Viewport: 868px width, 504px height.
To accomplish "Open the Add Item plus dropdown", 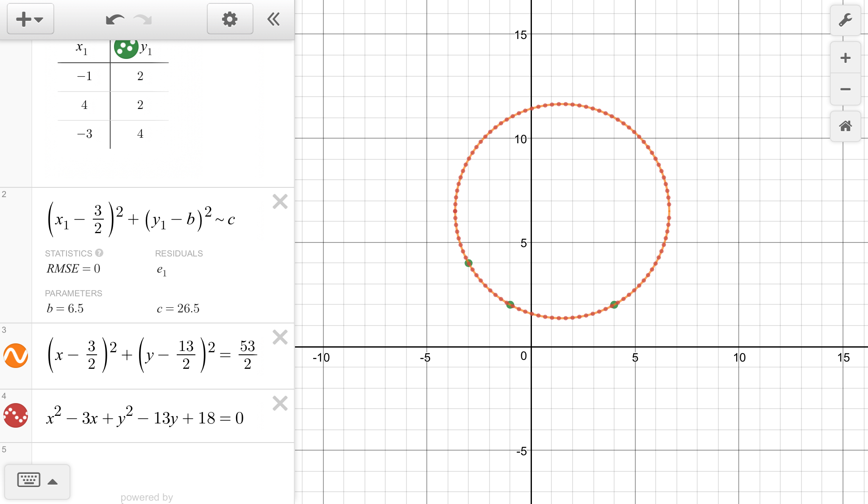I will click(30, 19).
